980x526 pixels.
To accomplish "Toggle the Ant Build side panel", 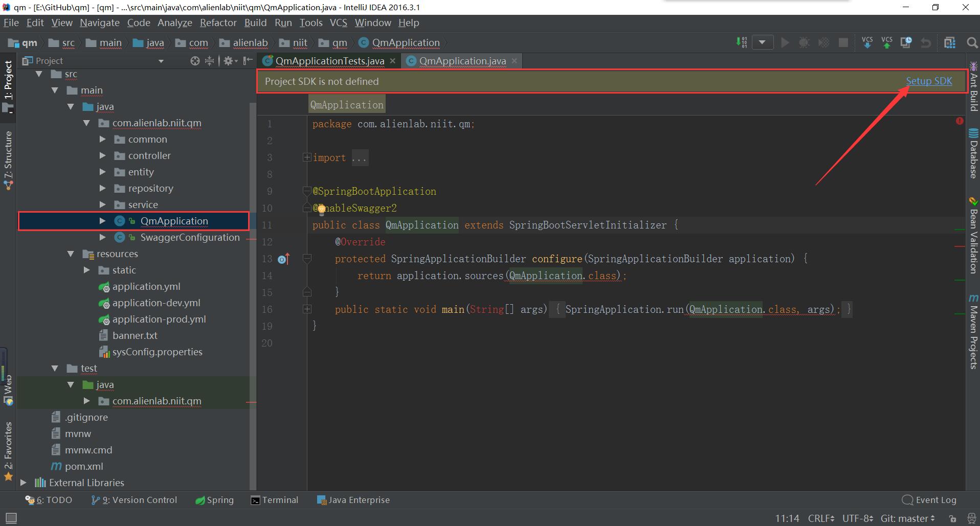I will pyautogui.click(x=973, y=86).
